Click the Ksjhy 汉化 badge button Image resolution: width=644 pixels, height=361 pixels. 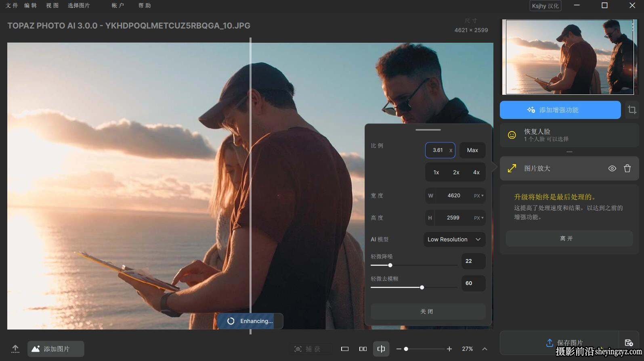pyautogui.click(x=545, y=6)
